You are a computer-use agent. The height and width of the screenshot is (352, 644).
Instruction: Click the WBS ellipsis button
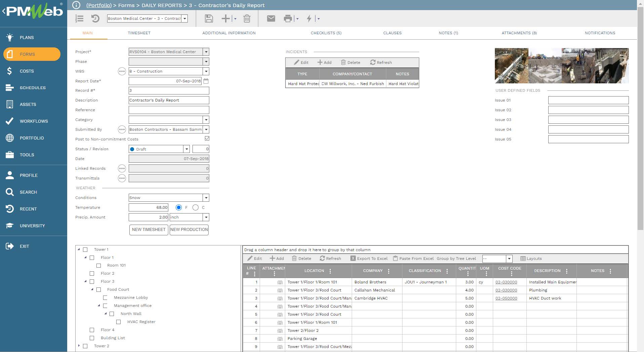[x=122, y=71]
